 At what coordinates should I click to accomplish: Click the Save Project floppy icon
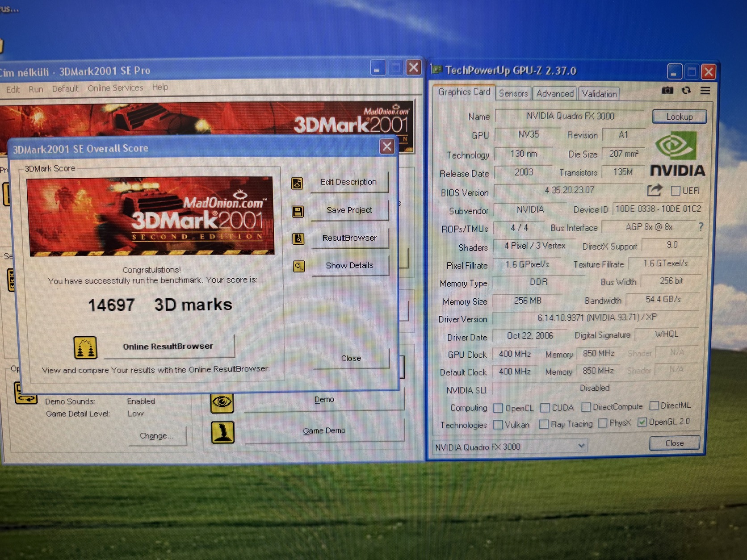coord(298,211)
